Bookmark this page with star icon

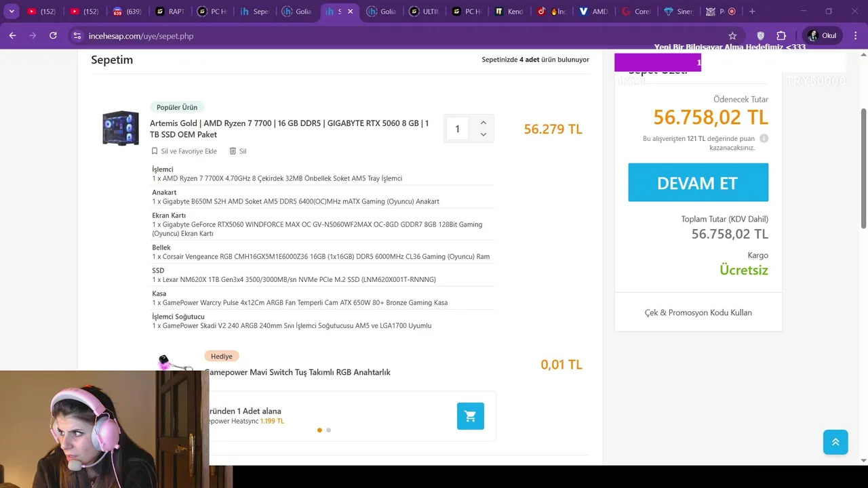click(732, 36)
